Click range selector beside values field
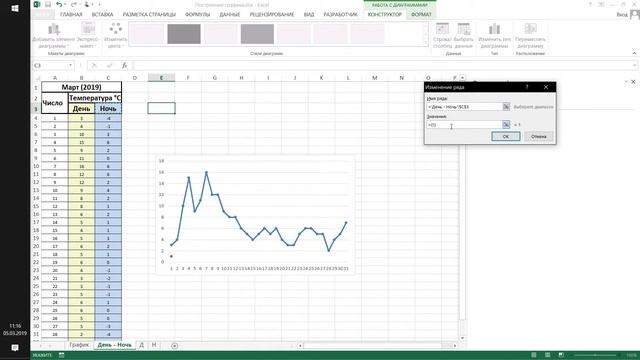The width and height of the screenshot is (640, 360). [x=506, y=124]
